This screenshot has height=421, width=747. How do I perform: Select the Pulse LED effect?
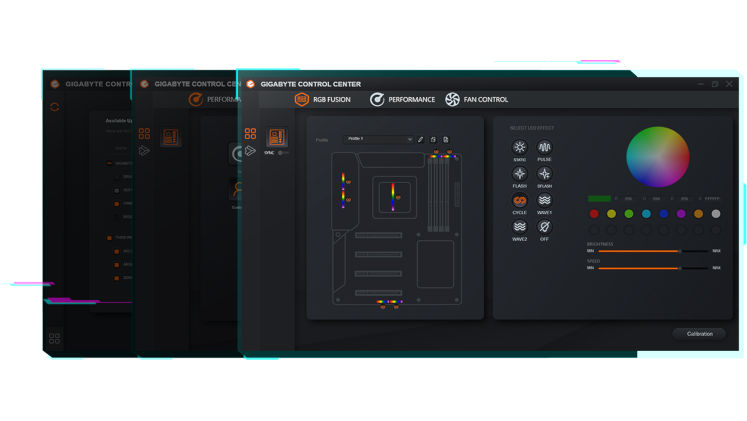click(x=544, y=148)
